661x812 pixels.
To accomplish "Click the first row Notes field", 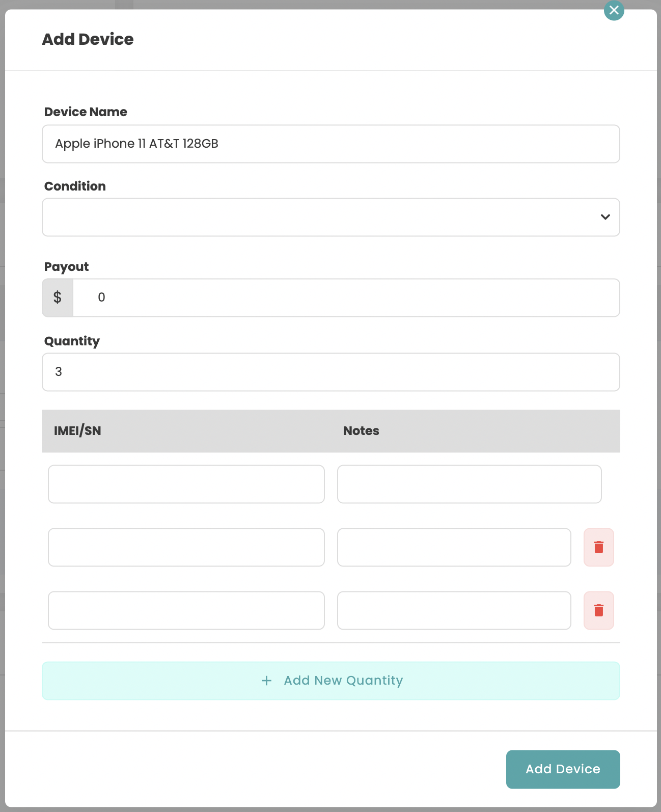I will tap(469, 484).
